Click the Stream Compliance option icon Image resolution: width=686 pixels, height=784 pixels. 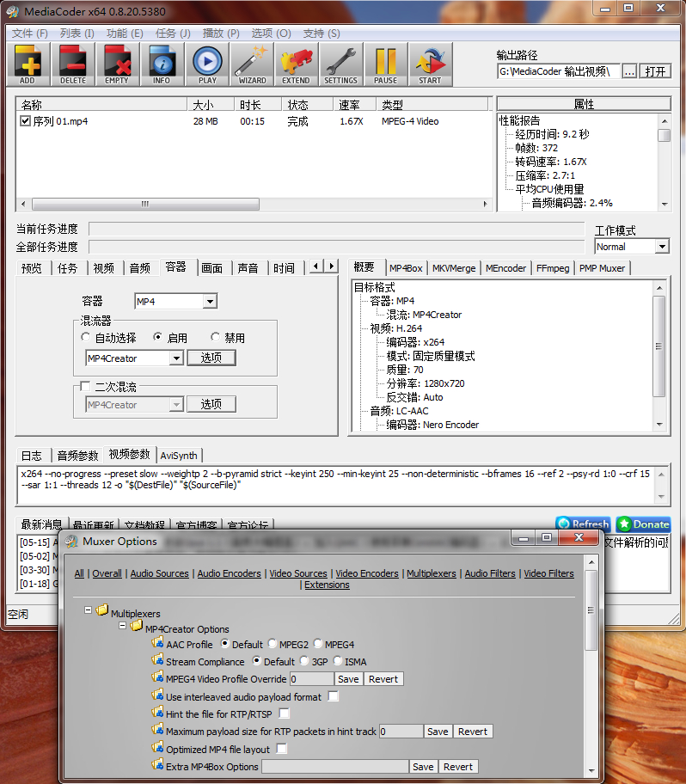pos(157,659)
